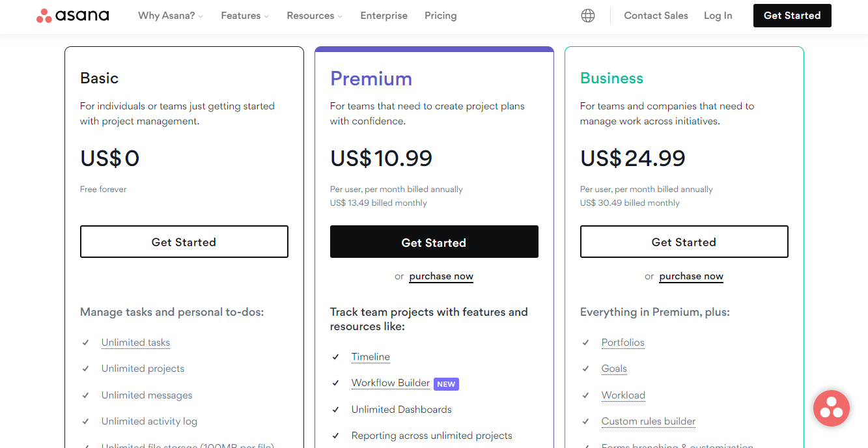Image resolution: width=868 pixels, height=448 pixels.
Task: Click the checkmark next to Goals
Action: 585,369
